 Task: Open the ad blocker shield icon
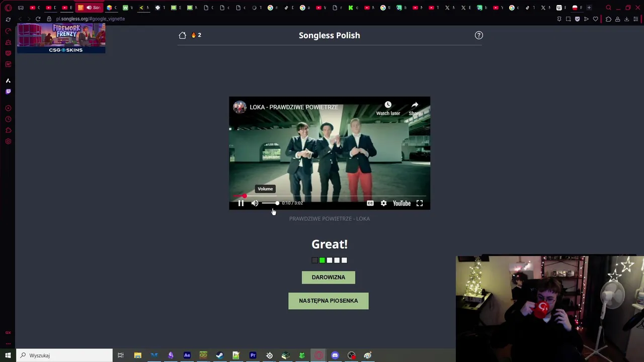577,19
